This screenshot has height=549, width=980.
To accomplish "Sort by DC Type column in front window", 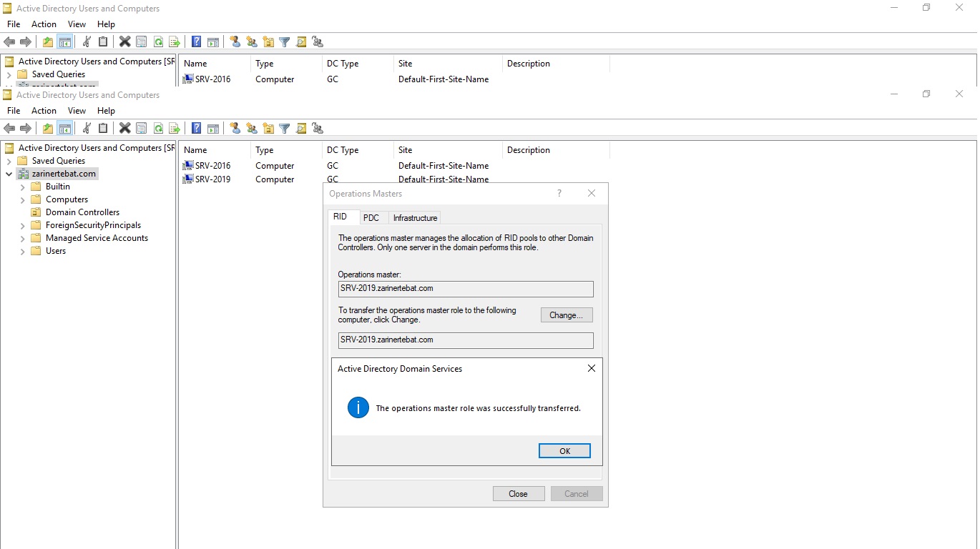I will (358, 150).
